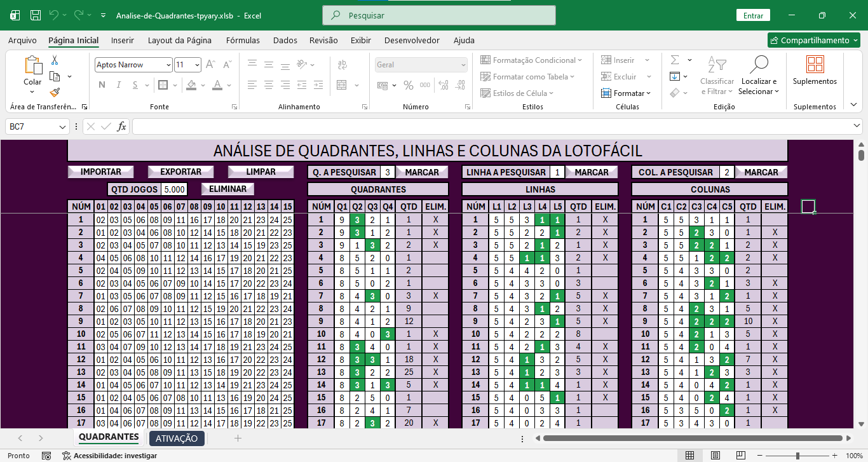Open the font size dropdown
This screenshot has width=868, height=462.
pos(198,65)
